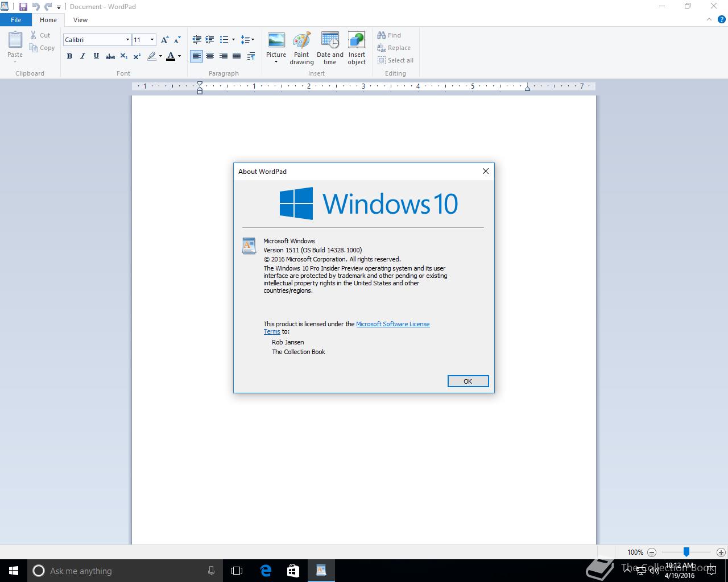The height and width of the screenshot is (582, 728).
Task: Click the right indent marker on the ruler
Action: pyautogui.click(x=527, y=88)
